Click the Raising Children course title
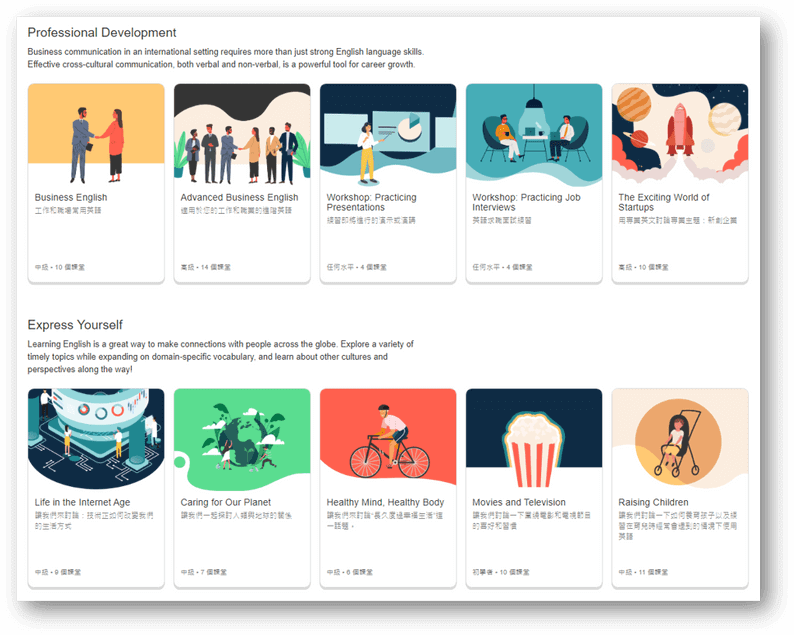Screen dimensions: 794x635 tap(653, 503)
